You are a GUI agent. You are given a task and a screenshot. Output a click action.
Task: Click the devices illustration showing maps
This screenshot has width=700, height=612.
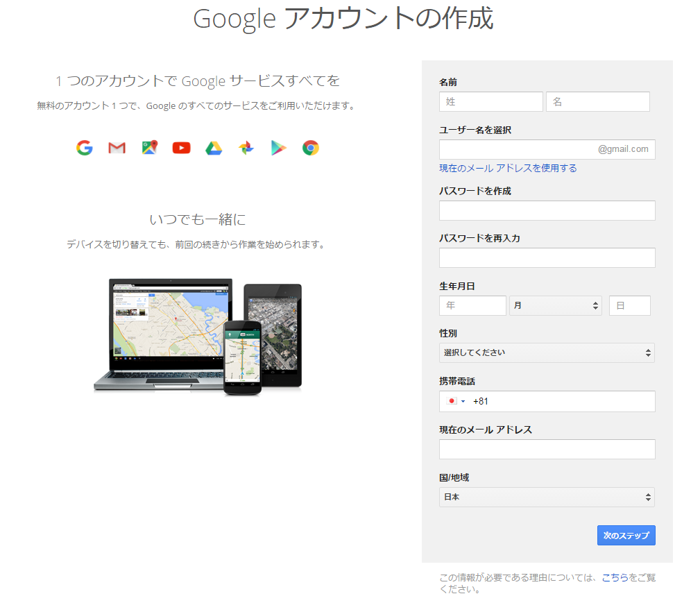pos(198,337)
